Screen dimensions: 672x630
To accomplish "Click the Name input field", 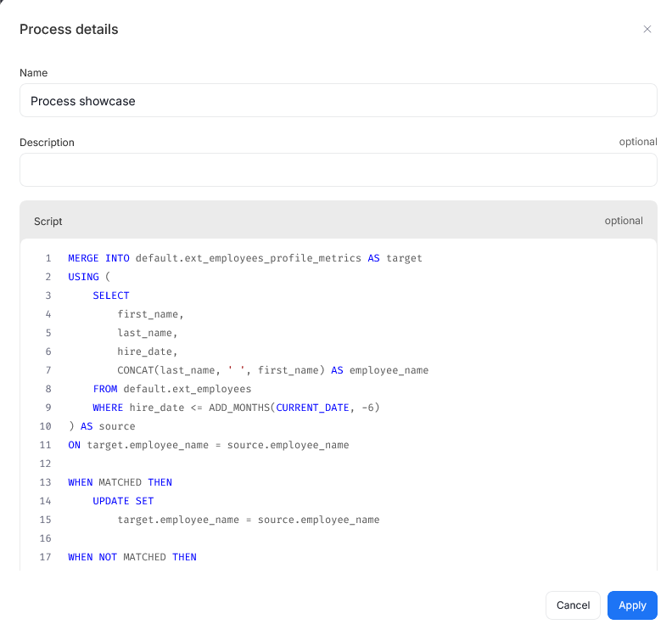I will 339,100.
